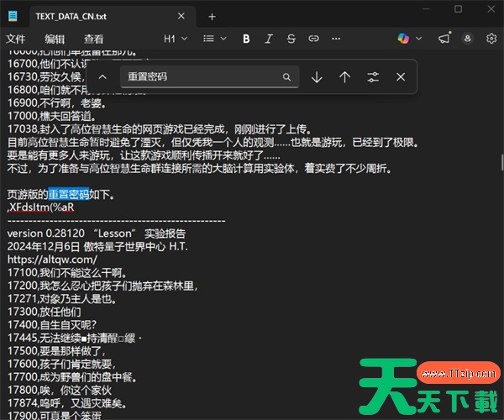Click line 17600,孩子们肯定就要
Viewport: 504px width, 420px height.
point(61,364)
